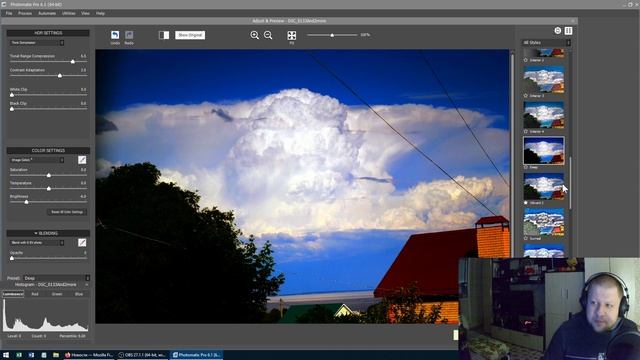Adjust the Saturation slider
This screenshot has width=640, height=360.
click(x=49, y=175)
